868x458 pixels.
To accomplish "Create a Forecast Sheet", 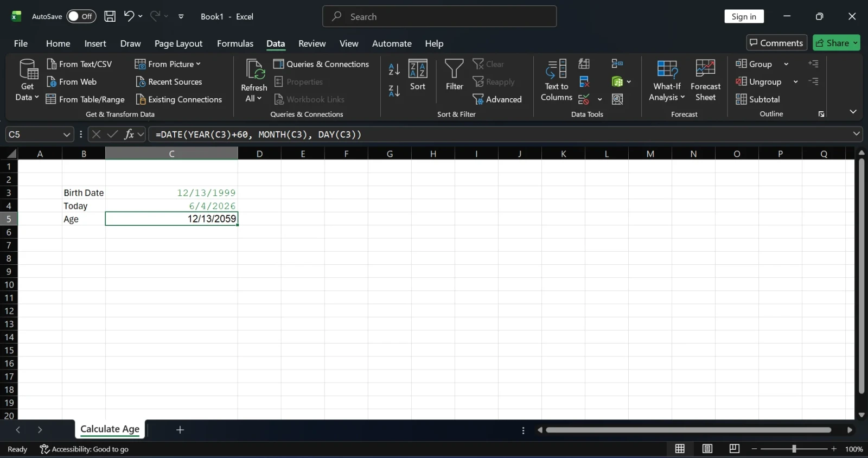I will pos(705,80).
